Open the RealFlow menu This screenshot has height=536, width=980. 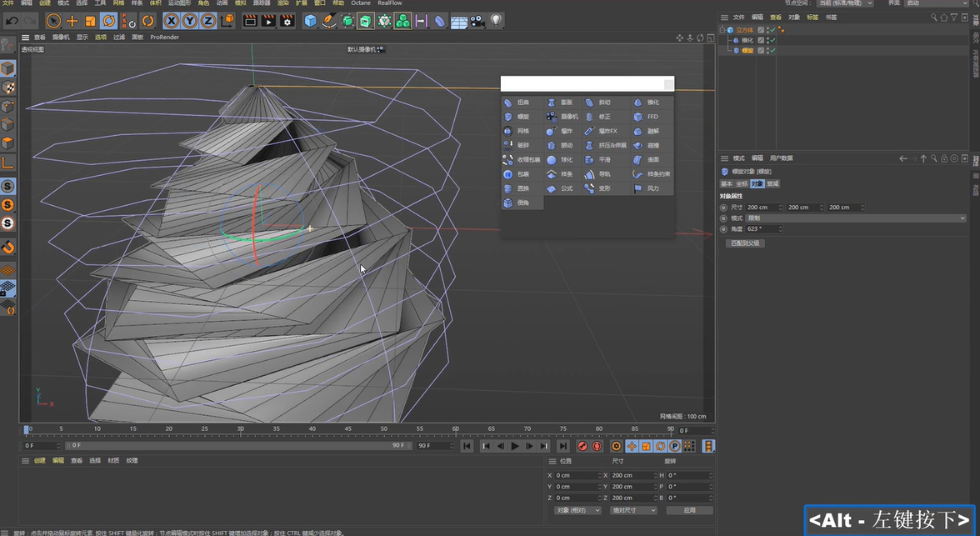390,3
